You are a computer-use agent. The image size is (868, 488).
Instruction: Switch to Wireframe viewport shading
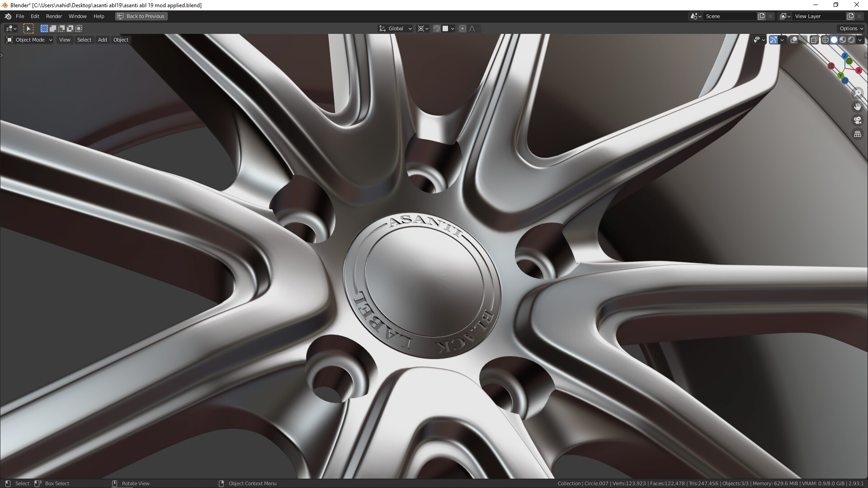[x=826, y=40]
